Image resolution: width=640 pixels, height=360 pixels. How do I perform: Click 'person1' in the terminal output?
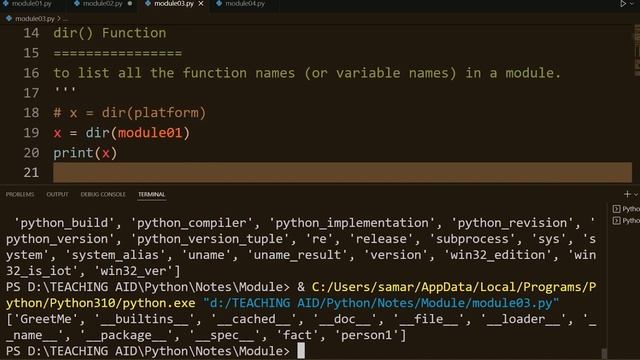point(367,336)
